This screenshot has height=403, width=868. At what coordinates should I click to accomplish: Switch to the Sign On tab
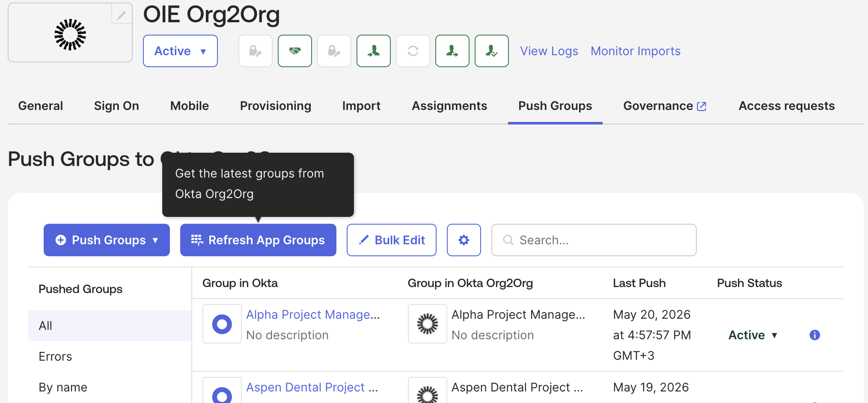point(116,106)
